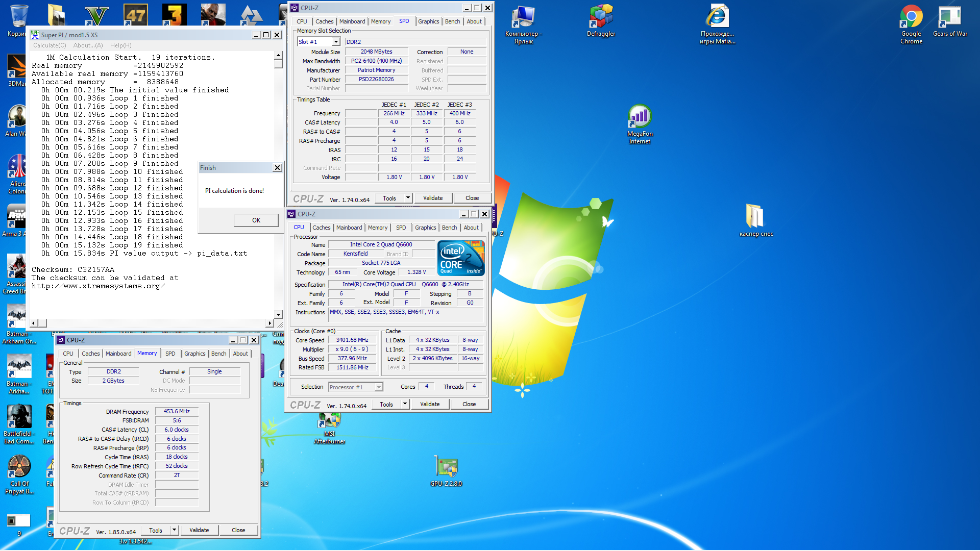Click Super PI horizontal scrollbar right arrow
980x551 pixels.
click(270, 323)
